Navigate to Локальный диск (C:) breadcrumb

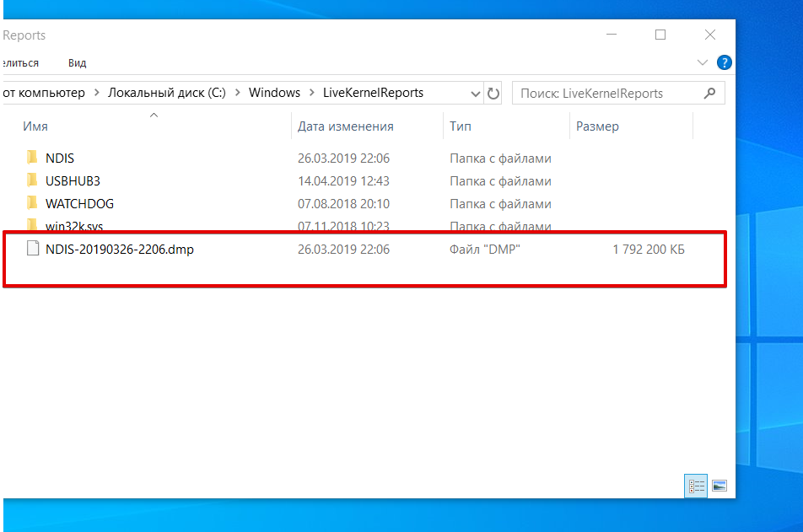click(166, 93)
